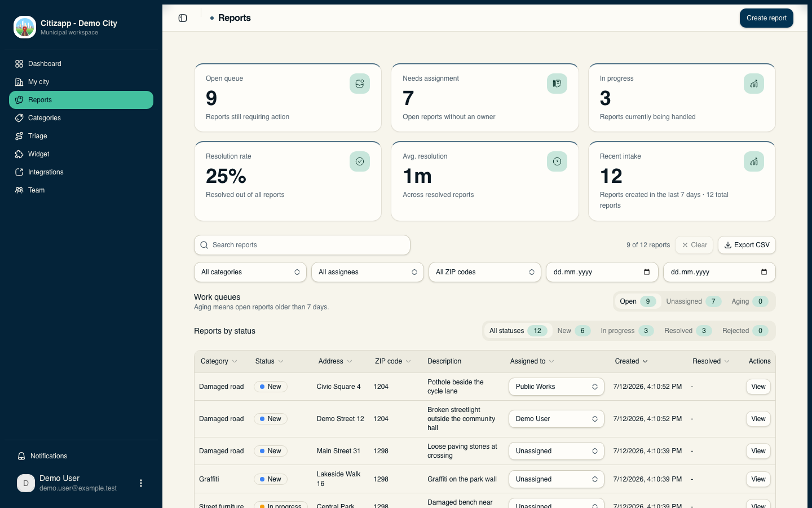Click the Resolution rate checkmark icon
Screen dimensions: 812x508
click(x=360, y=161)
